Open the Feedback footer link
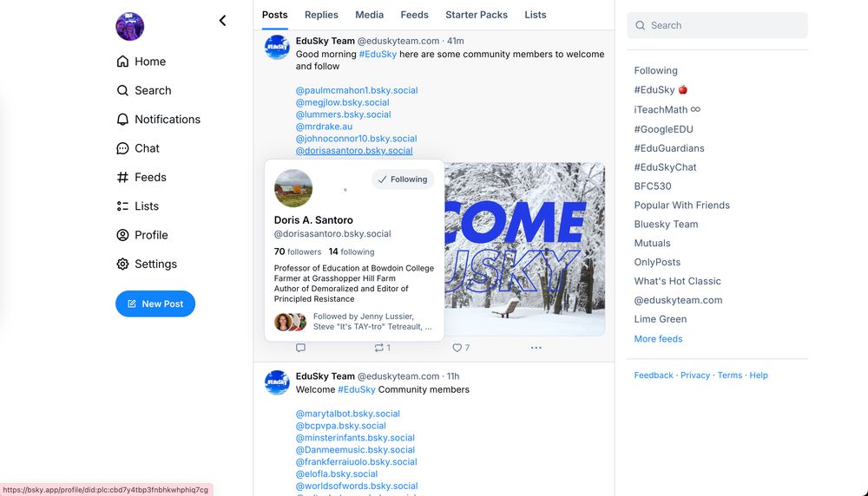The image size is (868, 496). pos(654,375)
